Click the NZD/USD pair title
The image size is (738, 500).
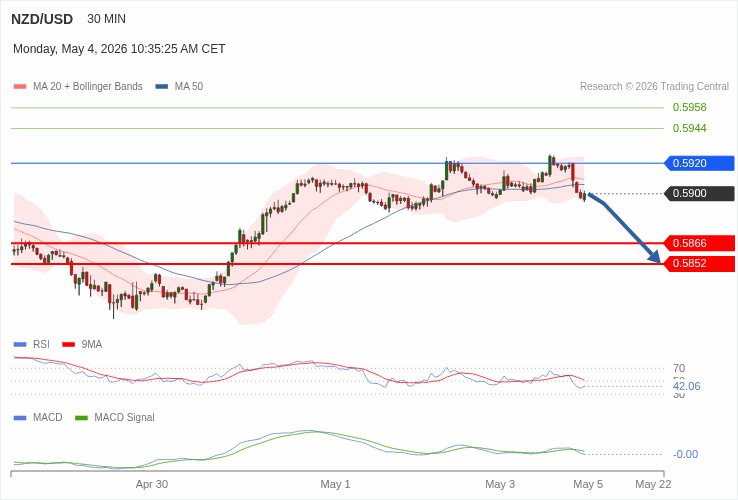point(42,19)
